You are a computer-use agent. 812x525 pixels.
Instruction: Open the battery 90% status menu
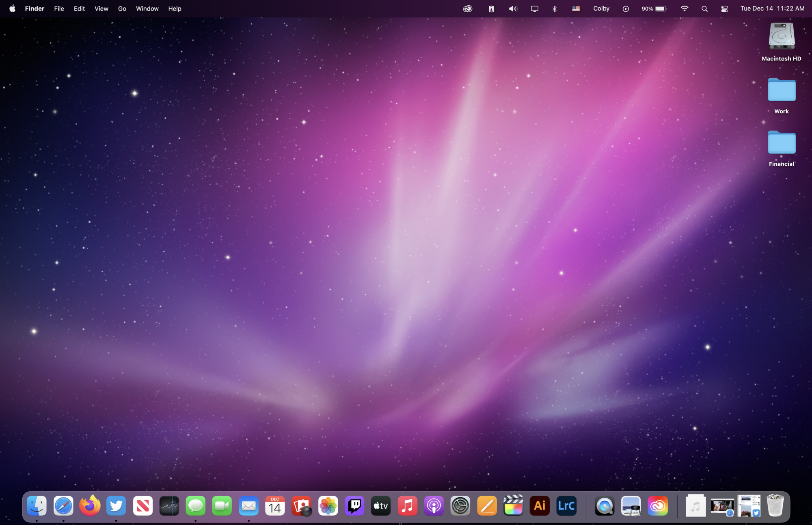(654, 9)
